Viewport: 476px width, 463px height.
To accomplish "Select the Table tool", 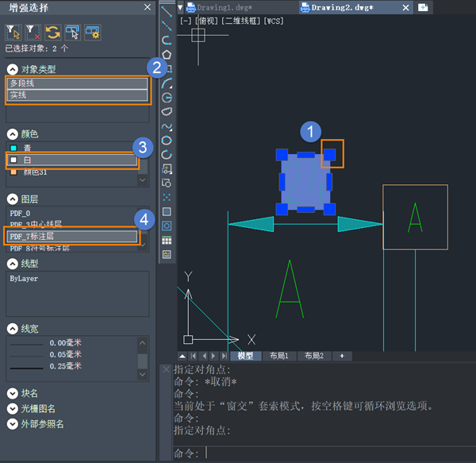I will (x=167, y=241).
